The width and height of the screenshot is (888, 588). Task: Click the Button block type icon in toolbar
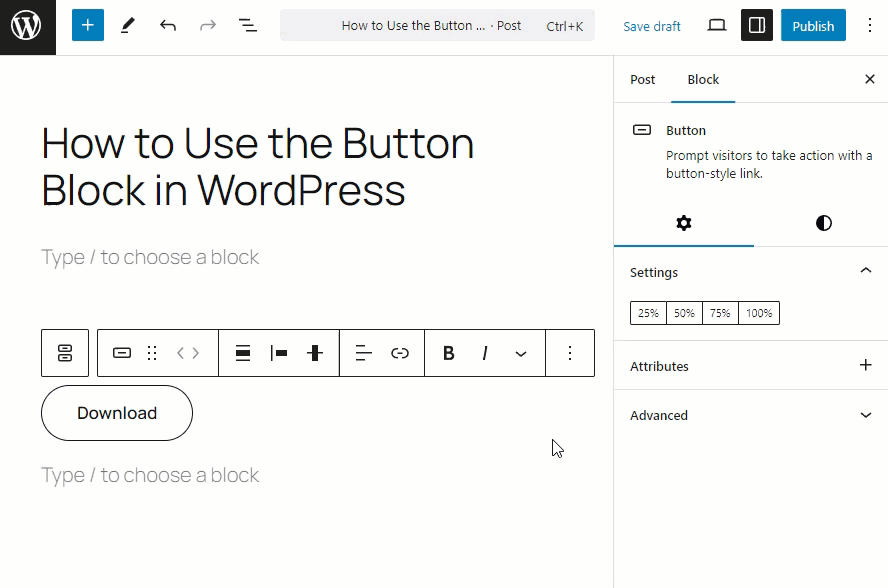(122, 353)
